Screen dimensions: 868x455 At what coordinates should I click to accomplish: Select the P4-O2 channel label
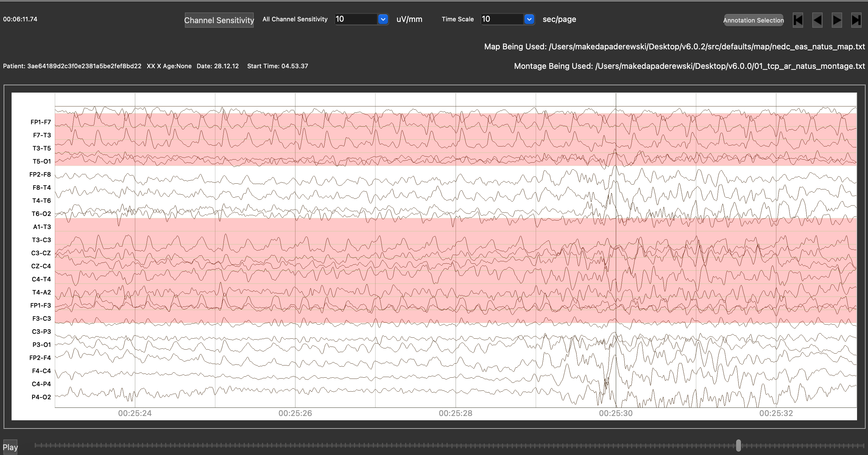[41, 397]
